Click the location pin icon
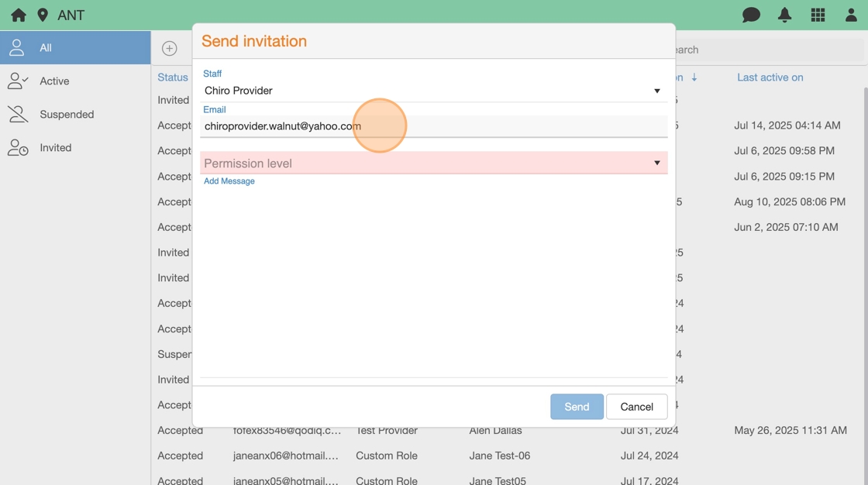 [x=43, y=15]
